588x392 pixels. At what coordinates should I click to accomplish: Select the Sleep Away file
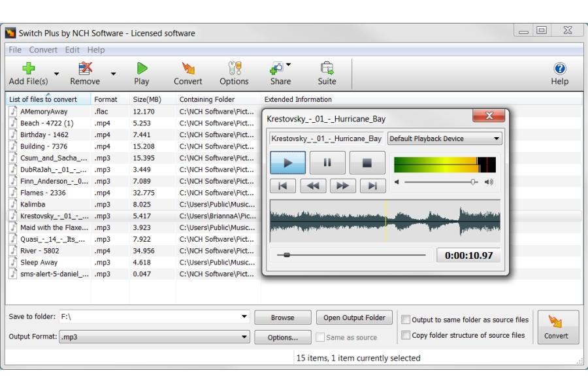pos(39,262)
